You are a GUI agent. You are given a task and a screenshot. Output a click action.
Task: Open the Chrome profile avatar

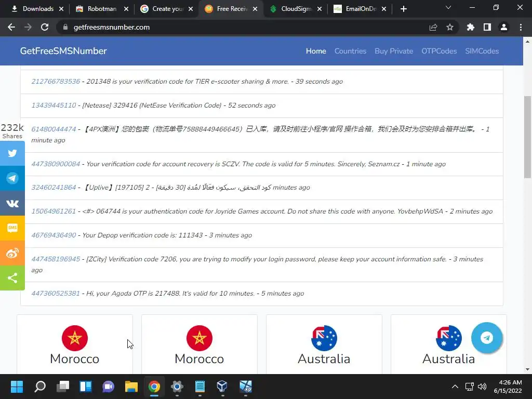(x=504, y=27)
